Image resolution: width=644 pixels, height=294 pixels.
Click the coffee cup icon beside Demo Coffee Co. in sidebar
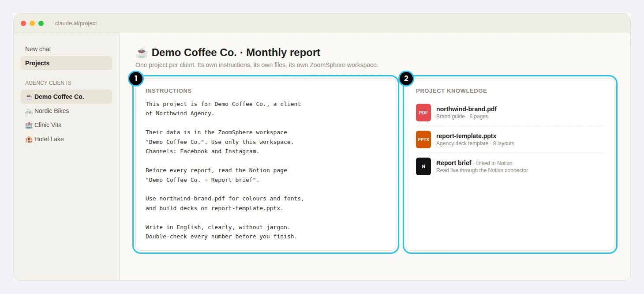(x=29, y=97)
